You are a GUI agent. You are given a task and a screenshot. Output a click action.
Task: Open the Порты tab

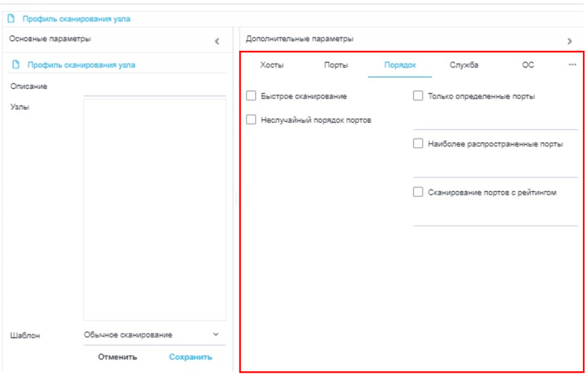(x=336, y=65)
